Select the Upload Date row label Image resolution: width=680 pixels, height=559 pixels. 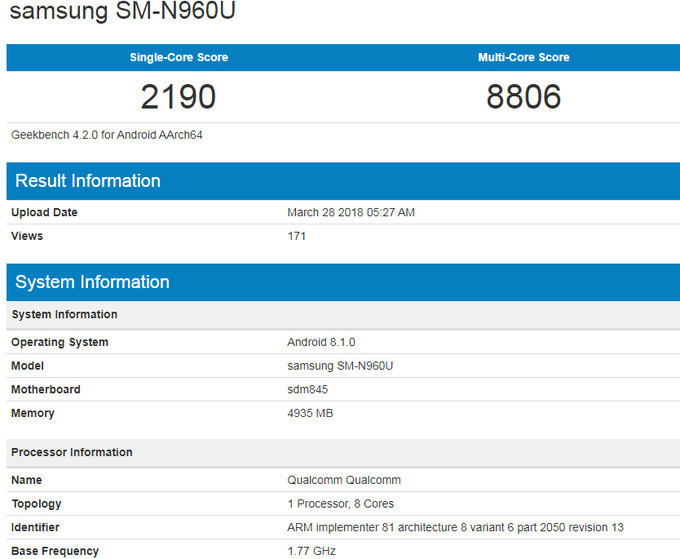(x=44, y=213)
